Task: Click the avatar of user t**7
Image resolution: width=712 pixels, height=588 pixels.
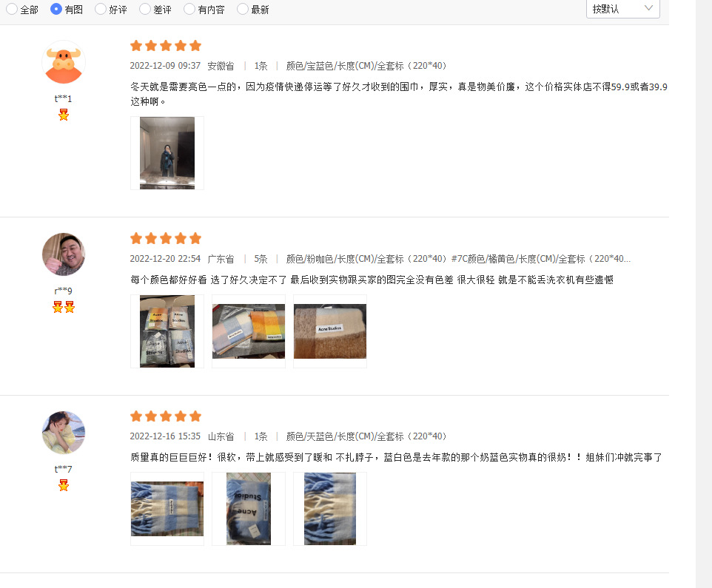Action: [64, 433]
